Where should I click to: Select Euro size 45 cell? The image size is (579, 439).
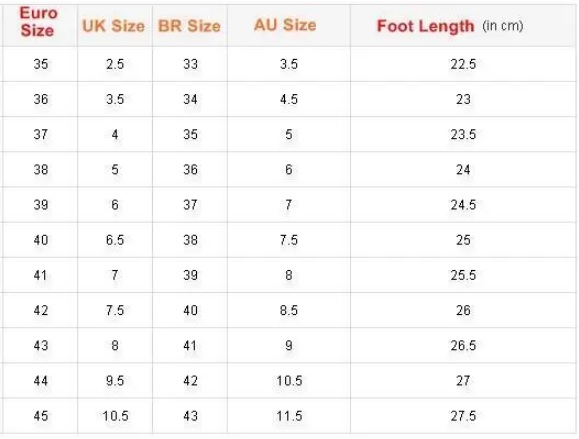click(41, 416)
